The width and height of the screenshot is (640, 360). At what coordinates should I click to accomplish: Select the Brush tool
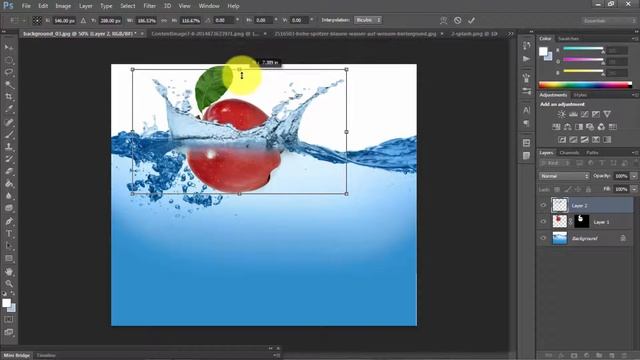click(9, 134)
